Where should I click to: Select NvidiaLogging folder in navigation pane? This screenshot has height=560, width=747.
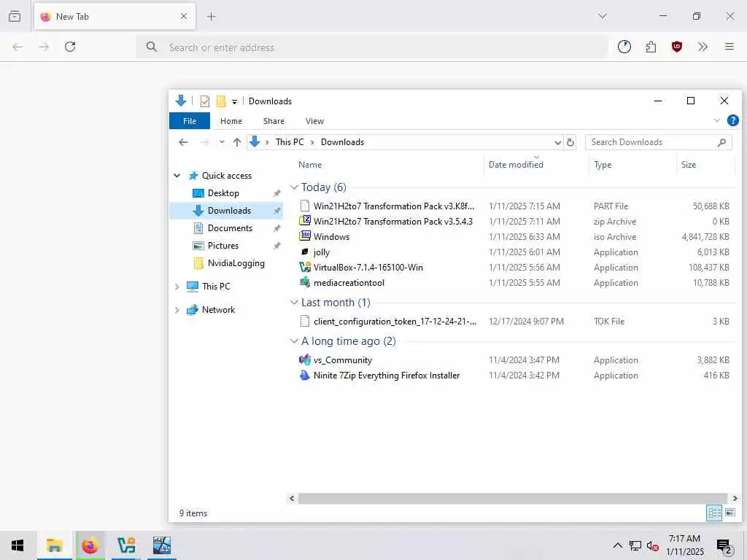[236, 263]
